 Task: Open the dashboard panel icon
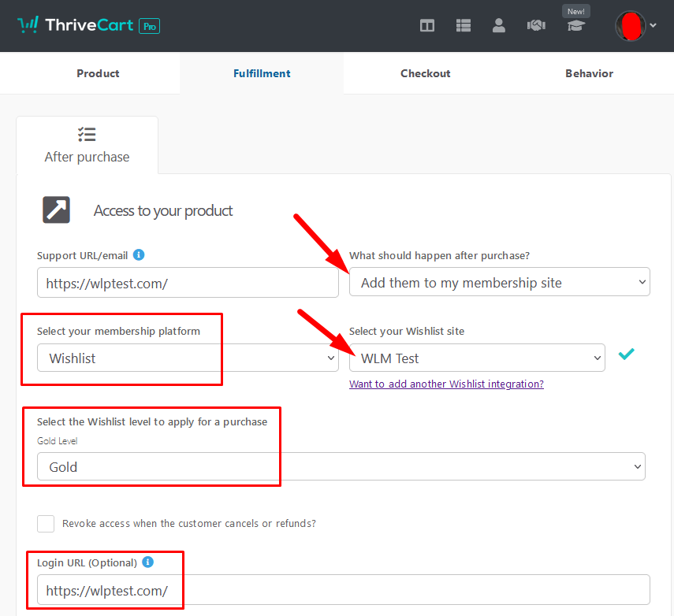tap(426, 26)
